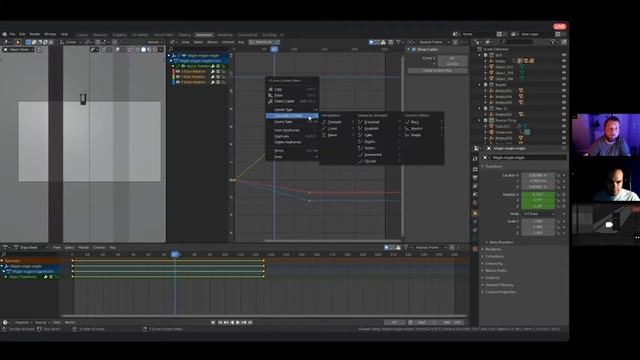The height and width of the screenshot is (360, 640).
Task: Choose Bounce from Dynamic Effects submenu
Action: [416, 129]
